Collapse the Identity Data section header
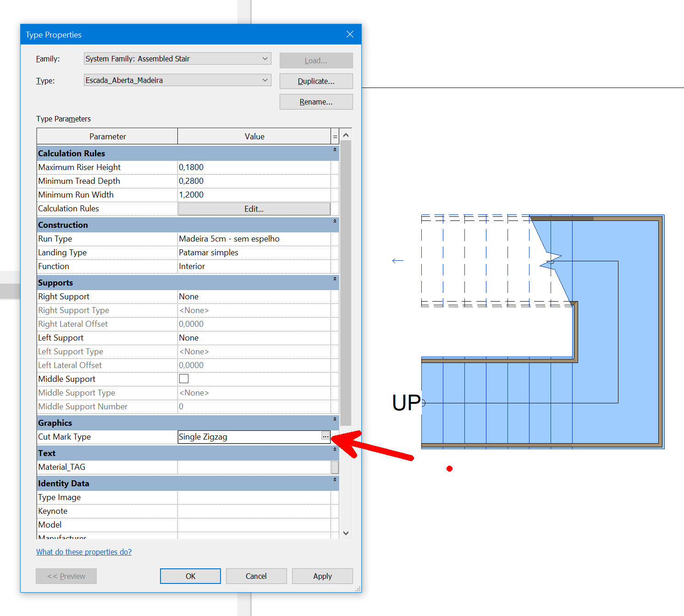This screenshot has height=616, width=684. click(334, 479)
